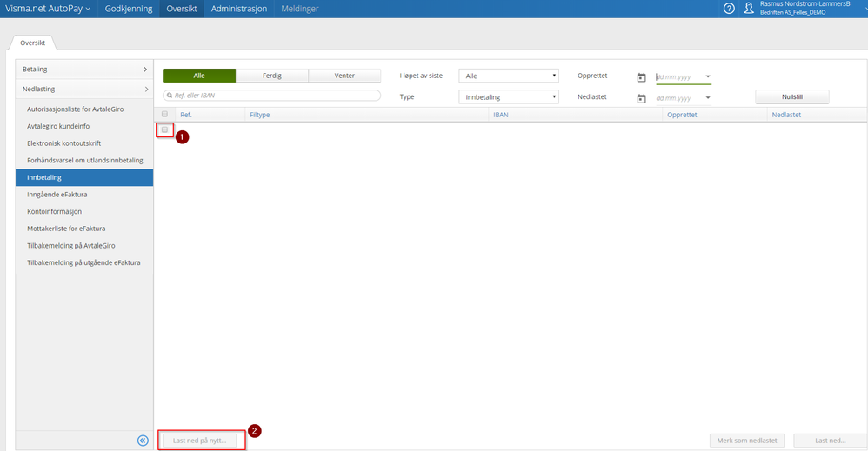Open Kontoinformasjon

coord(84,211)
